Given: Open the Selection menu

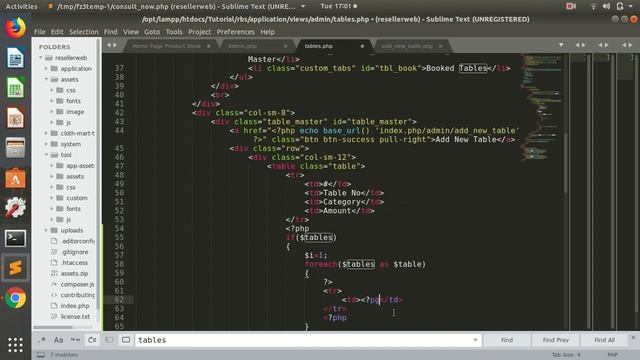Looking at the screenshot, I should coord(84,32).
